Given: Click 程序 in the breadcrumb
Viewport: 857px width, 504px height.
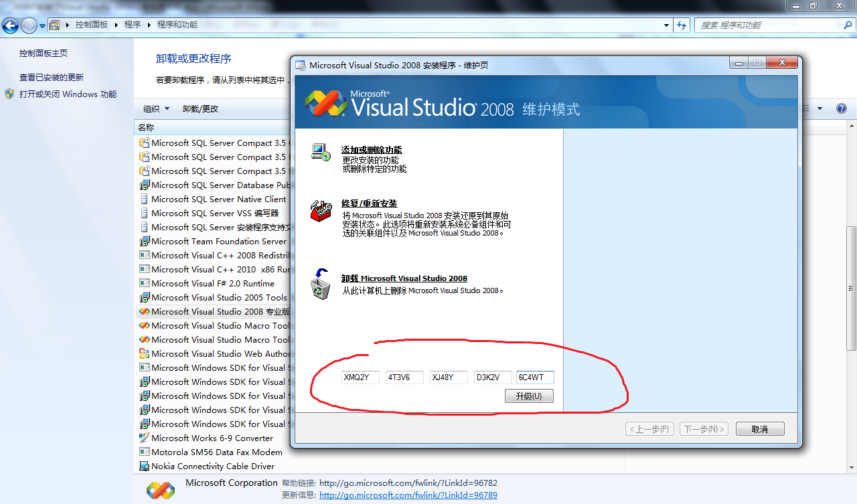Looking at the screenshot, I should [x=133, y=25].
